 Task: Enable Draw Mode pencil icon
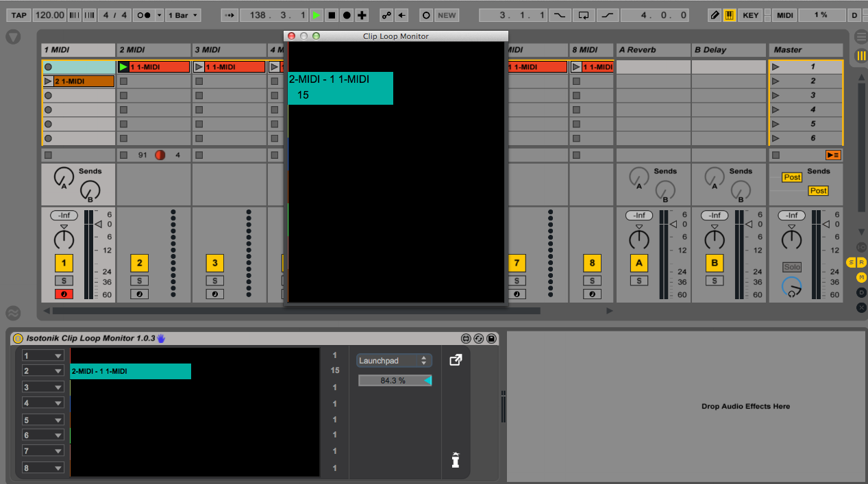[715, 15]
